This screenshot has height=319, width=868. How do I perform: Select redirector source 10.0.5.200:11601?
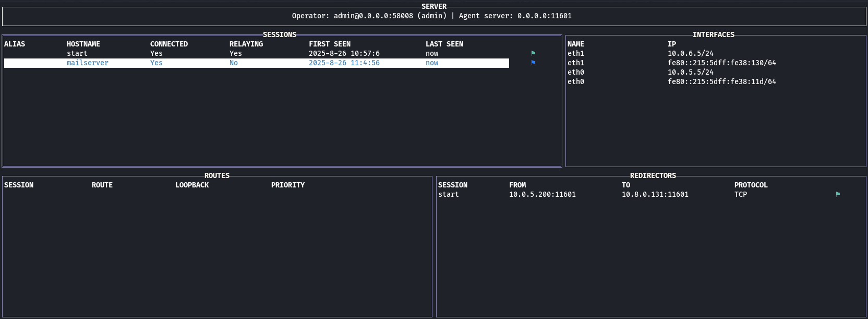pos(542,195)
